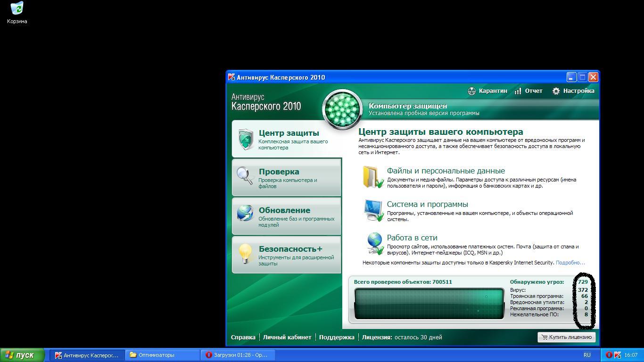Click the Нежелательное ПО: 8 row
The height and width of the screenshot is (362, 644).
[x=549, y=314]
